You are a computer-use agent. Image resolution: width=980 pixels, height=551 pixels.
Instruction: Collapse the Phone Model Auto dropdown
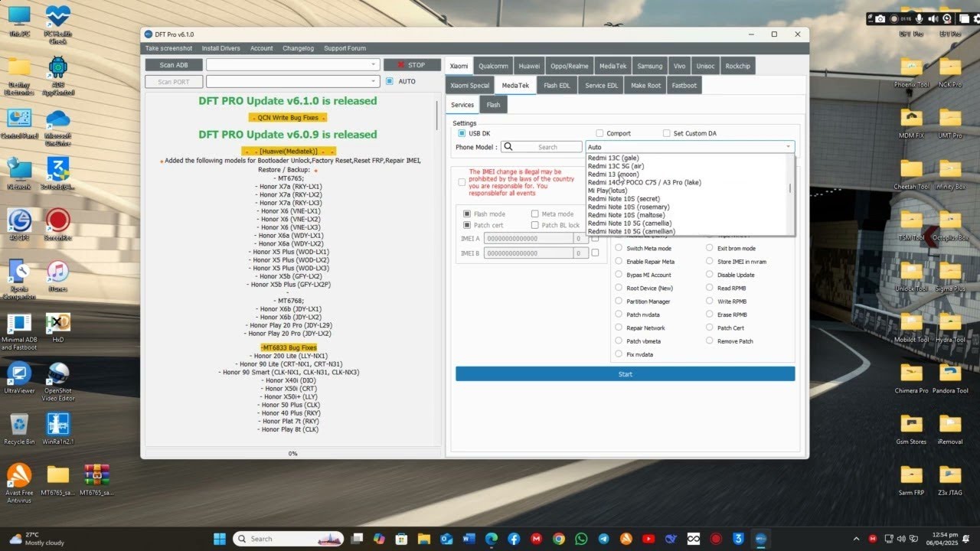pyautogui.click(x=788, y=147)
